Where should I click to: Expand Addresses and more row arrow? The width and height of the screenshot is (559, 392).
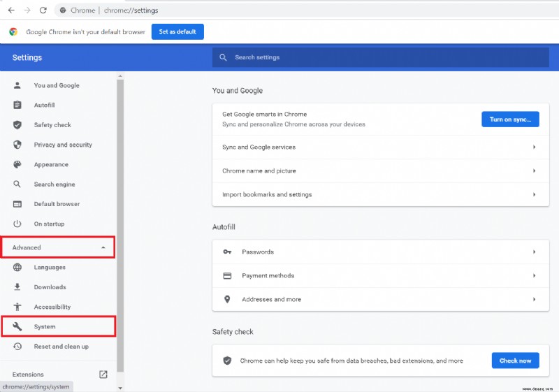(x=534, y=299)
